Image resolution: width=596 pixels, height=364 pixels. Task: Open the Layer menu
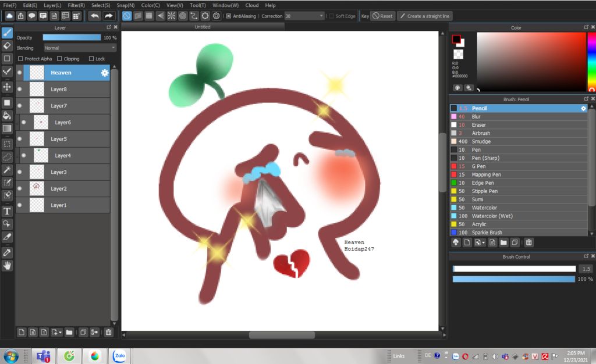point(52,5)
